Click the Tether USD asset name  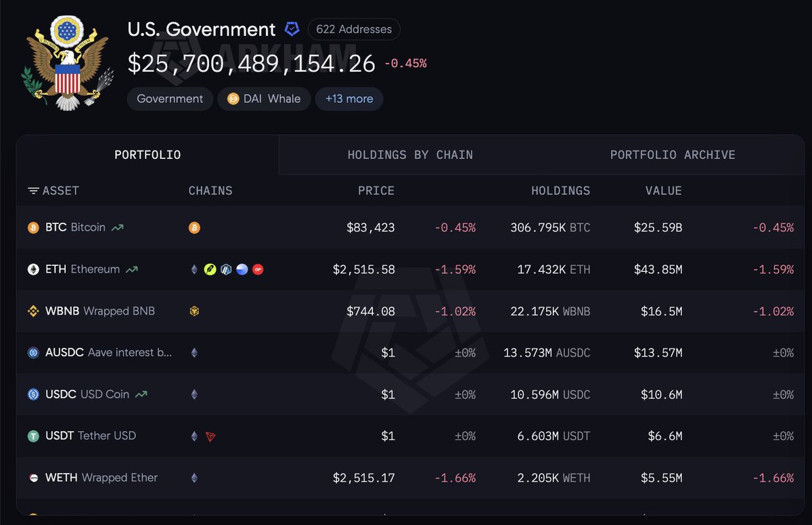click(x=107, y=436)
